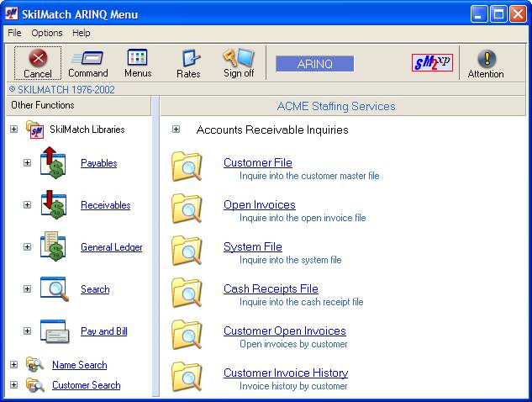Viewport: 532px width, 402px height.
Task: Click the SkilMatch Libraries folder icon
Action: [34, 130]
